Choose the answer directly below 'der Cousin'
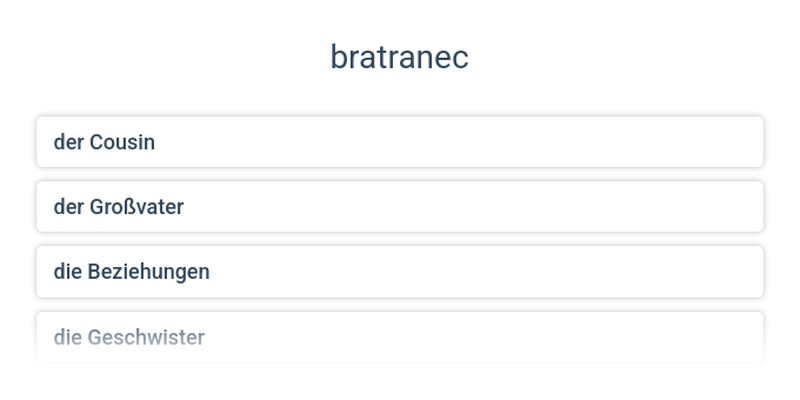Screen dimensions: 800x400 [400, 207]
